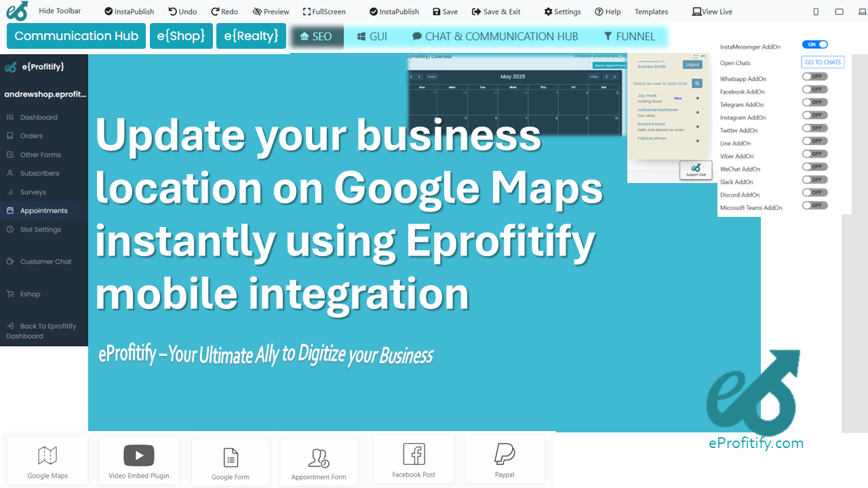Switch to mobile phone preview icon
This screenshot has height=488, width=868.
click(816, 12)
